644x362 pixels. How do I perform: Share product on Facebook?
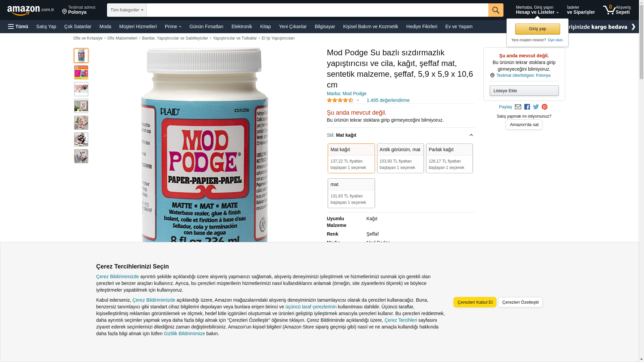pyautogui.click(x=527, y=107)
